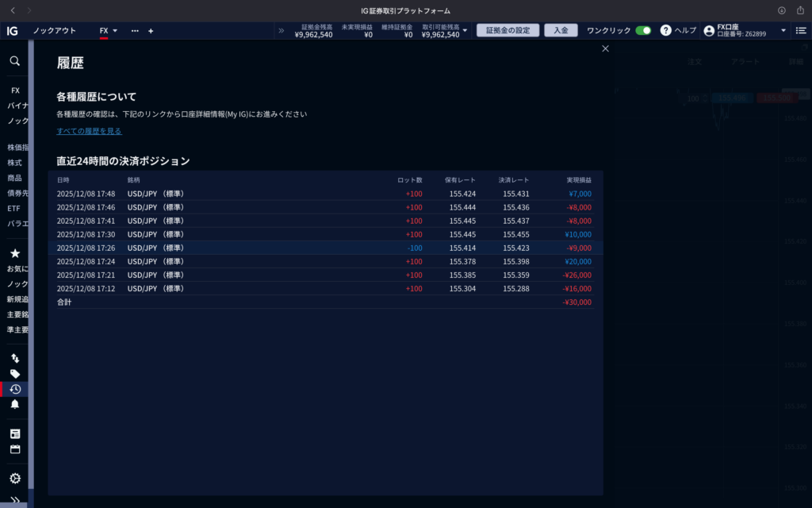Open the search icon in the sidebar
The image size is (812, 508).
coord(14,60)
